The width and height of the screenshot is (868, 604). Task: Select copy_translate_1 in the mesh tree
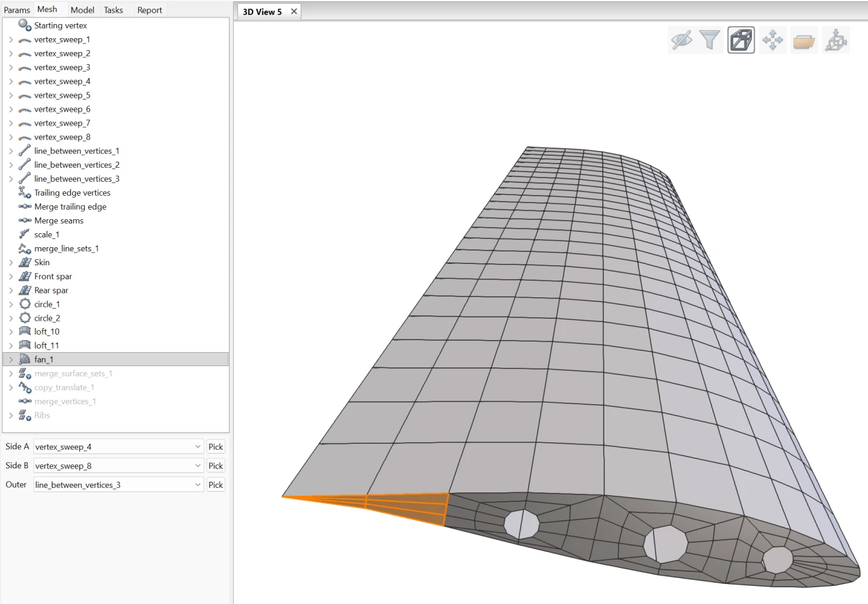pyautogui.click(x=64, y=388)
